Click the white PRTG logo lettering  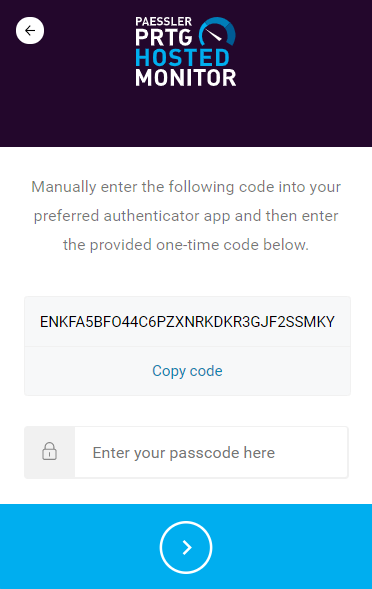tap(163, 38)
